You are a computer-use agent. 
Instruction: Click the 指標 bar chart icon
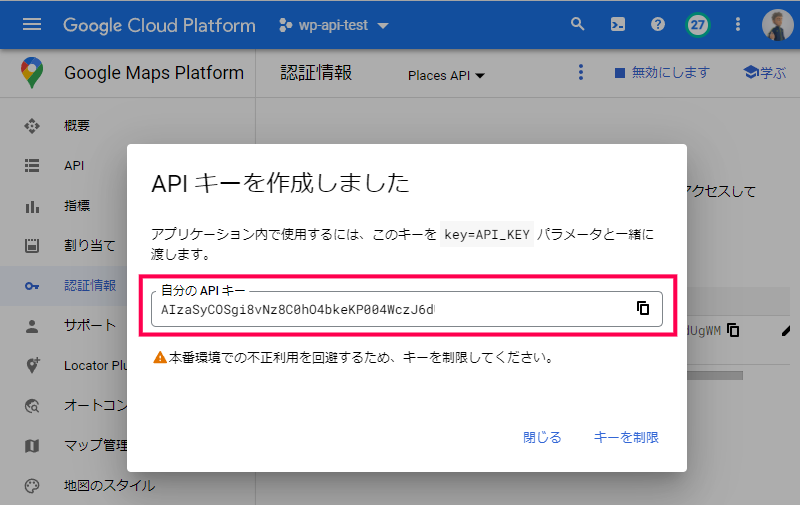coord(32,206)
